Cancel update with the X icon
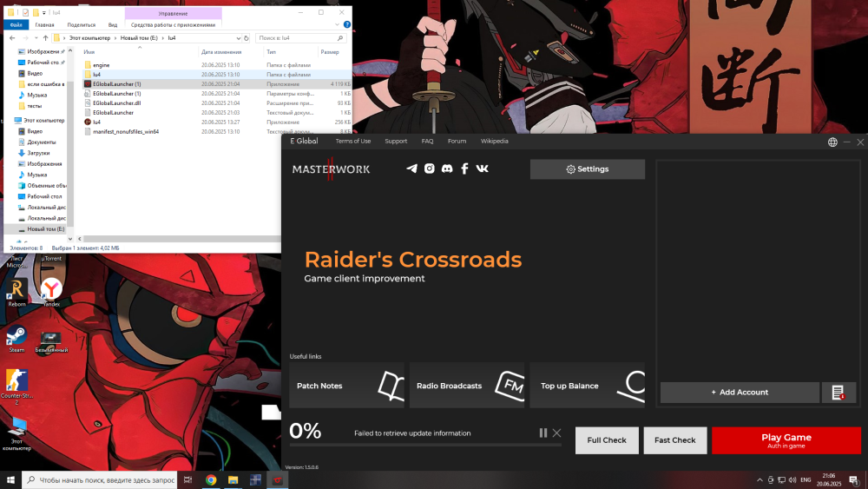Screen dimensions: 868x489 click(x=557, y=433)
